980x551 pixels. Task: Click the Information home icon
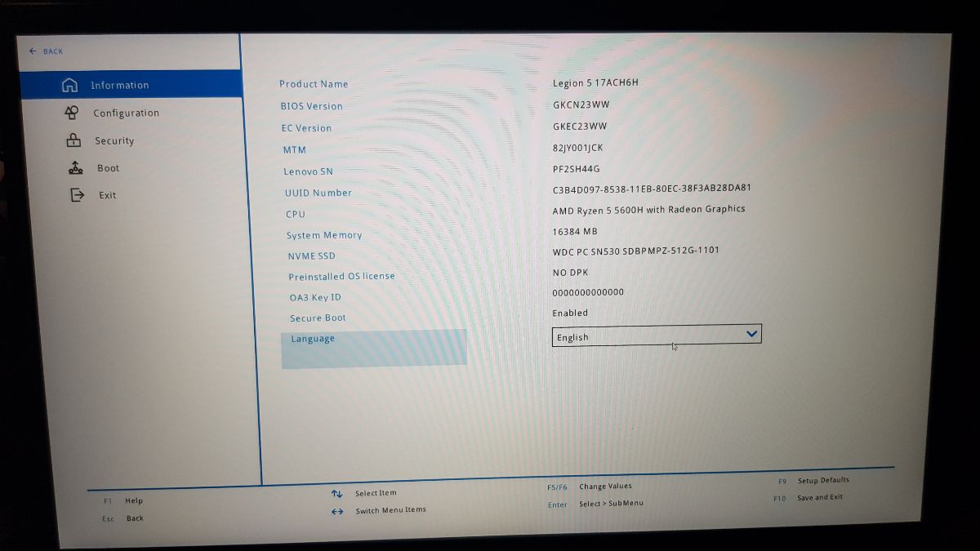pyautogui.click(x=70, y=85)
